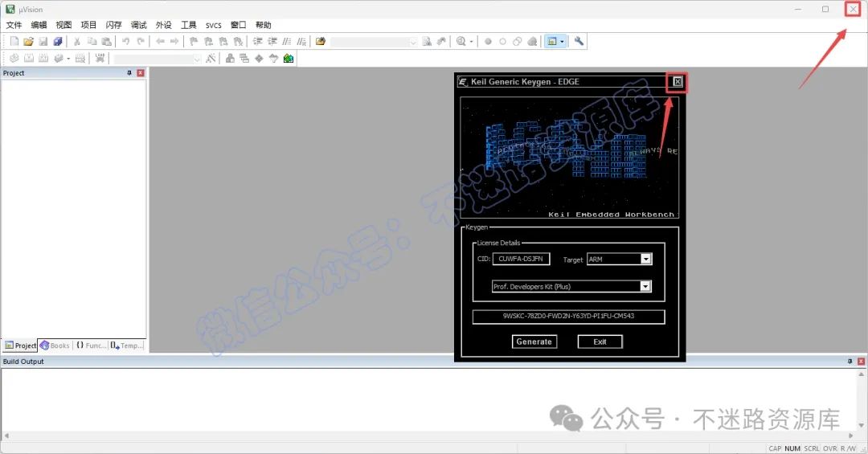Open Configuration via the wrench icon
868x454 pixels.
point(579,41)
